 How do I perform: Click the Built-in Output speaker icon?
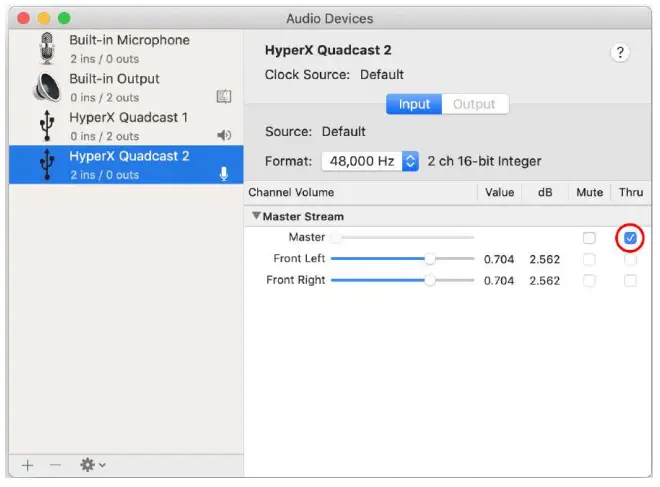click(x=47, y=88)
